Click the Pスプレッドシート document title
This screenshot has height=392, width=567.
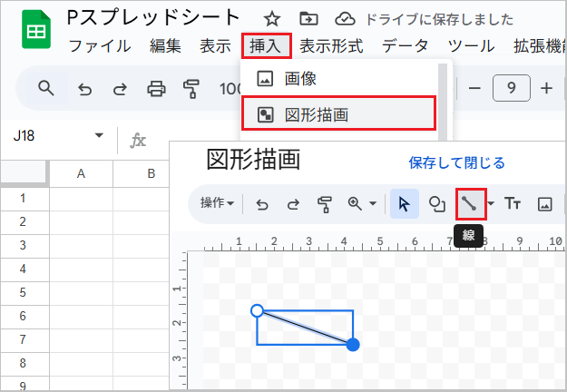click(x=153, y=18)
